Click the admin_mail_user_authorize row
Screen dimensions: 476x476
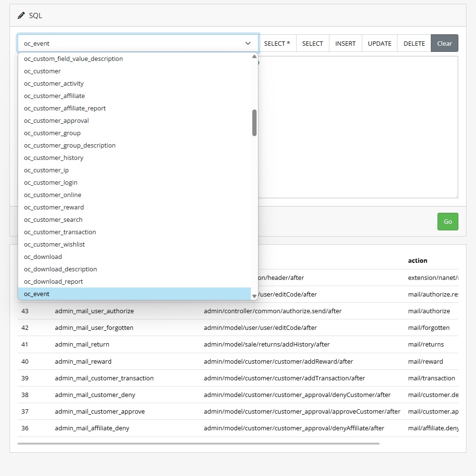pos(94,311)
